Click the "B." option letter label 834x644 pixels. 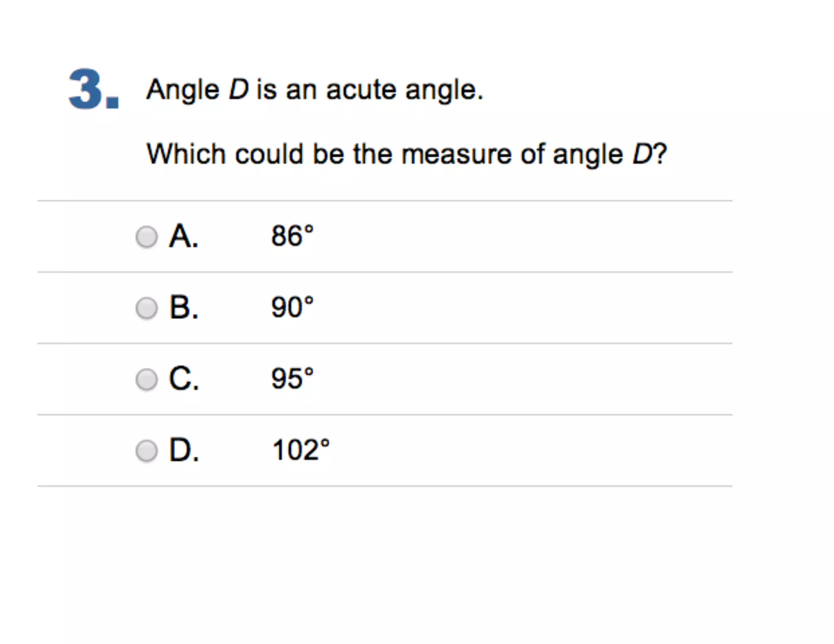[x=184, y=307]
